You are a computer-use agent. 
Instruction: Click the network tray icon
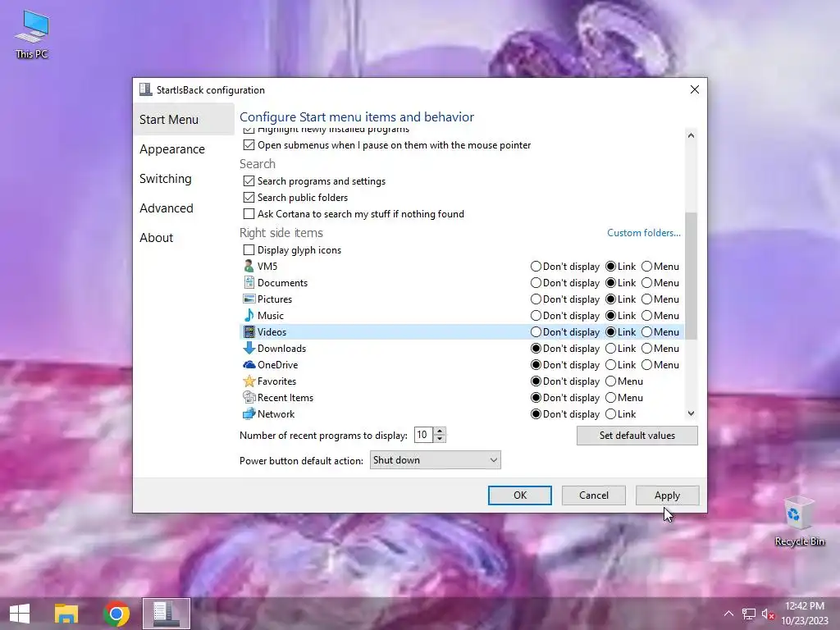(748, 614)
